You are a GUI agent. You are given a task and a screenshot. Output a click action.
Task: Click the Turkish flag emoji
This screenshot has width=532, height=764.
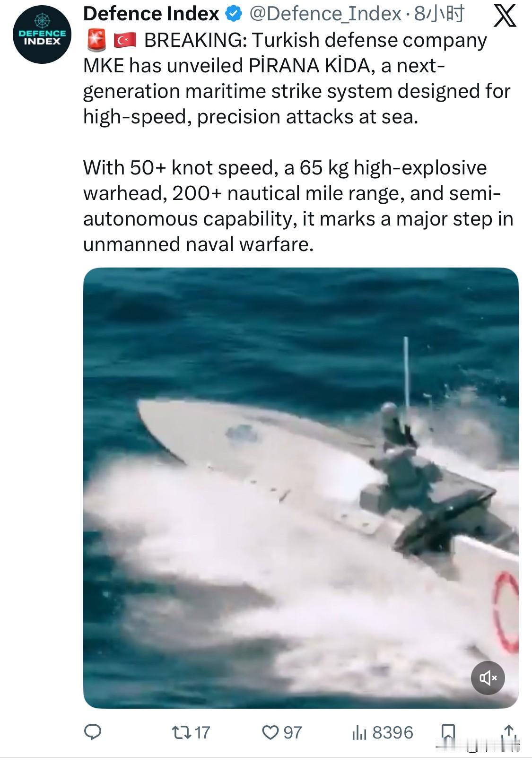(125, 41)
